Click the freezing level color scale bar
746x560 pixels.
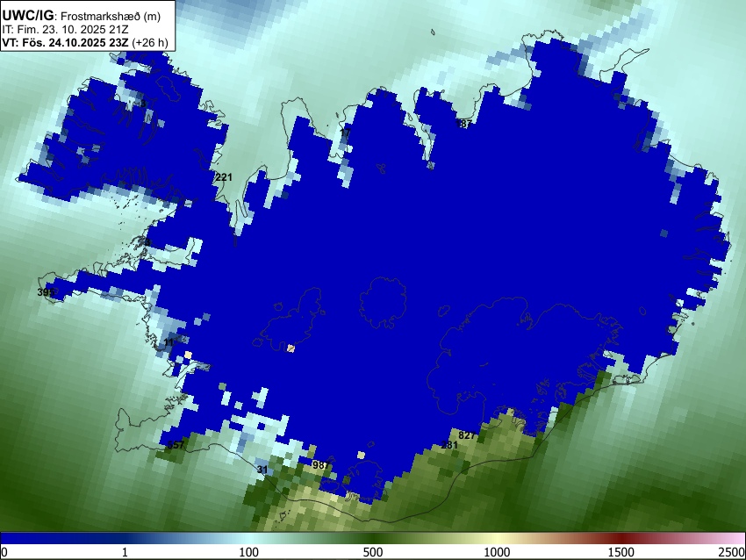(373, 539)
